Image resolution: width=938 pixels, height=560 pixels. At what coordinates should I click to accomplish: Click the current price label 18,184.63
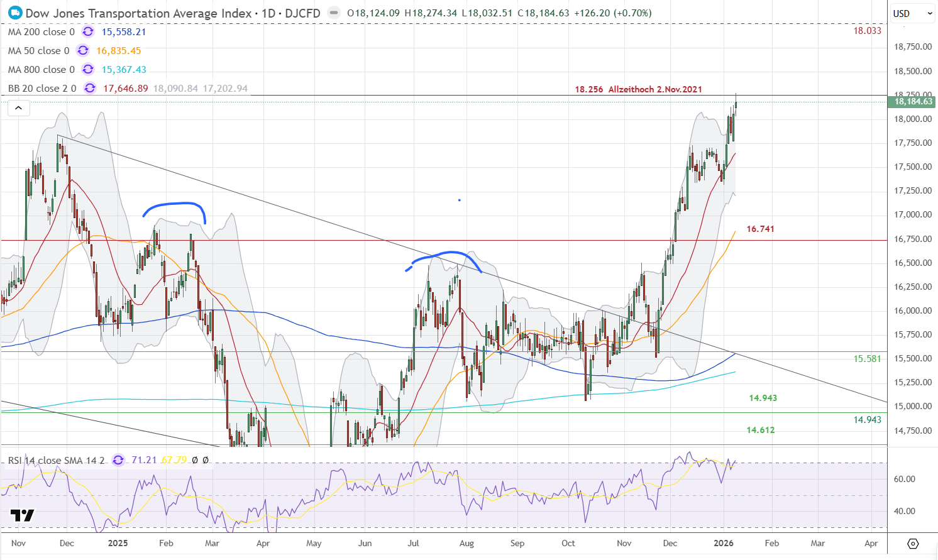(913, 101)
